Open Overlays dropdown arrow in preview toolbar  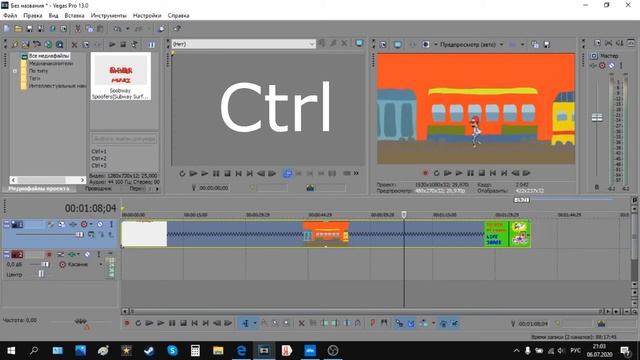click(x=522, y=44)
